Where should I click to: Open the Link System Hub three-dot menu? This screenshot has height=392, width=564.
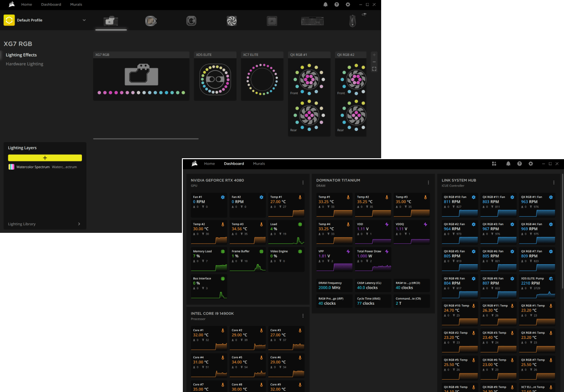pos(554,182)
